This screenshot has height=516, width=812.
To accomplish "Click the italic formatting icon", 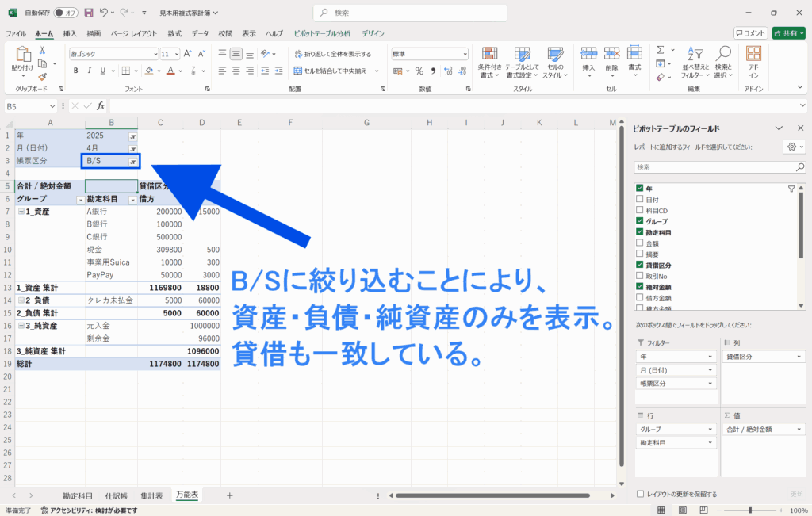I will [x=90, y=71].
